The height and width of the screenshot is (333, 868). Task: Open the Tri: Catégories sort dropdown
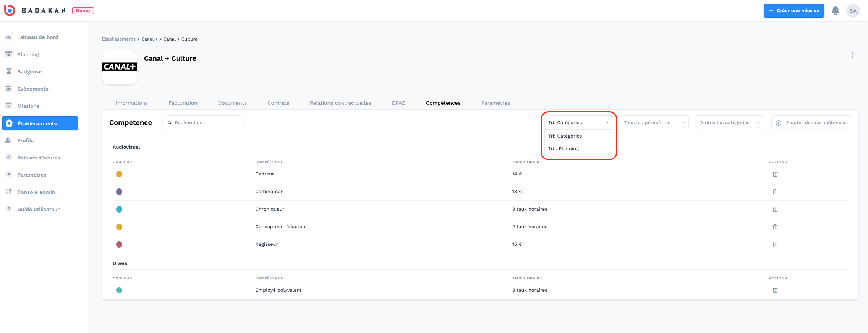578,122
